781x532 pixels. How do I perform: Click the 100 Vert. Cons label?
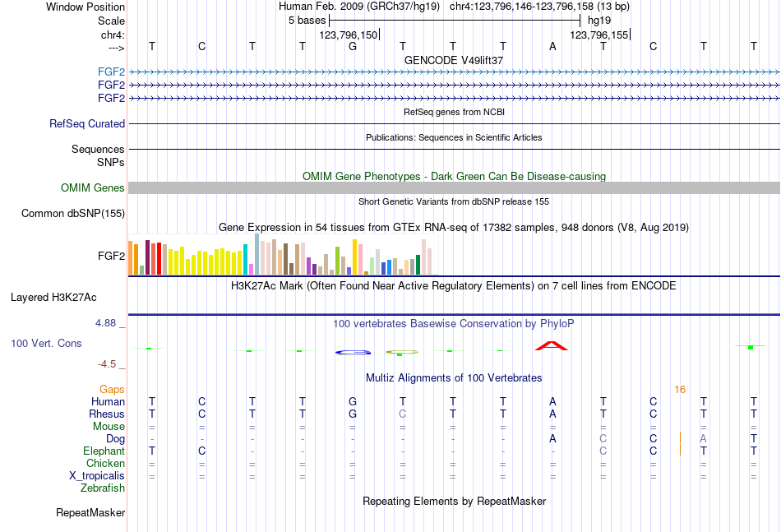click(46, 343)
